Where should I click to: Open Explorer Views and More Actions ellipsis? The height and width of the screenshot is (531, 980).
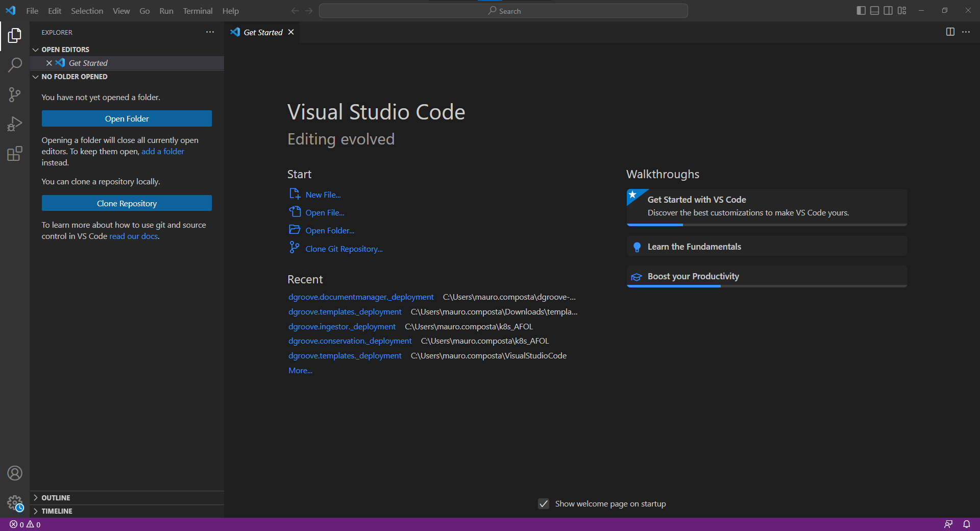(210, 32)
